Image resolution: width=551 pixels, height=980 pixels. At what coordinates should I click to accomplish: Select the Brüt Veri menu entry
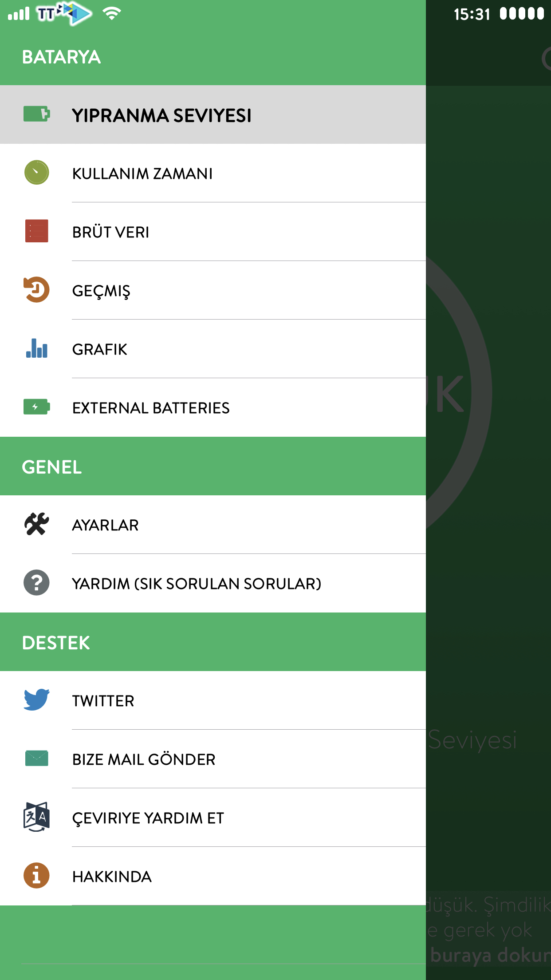(x=213, y=232)
